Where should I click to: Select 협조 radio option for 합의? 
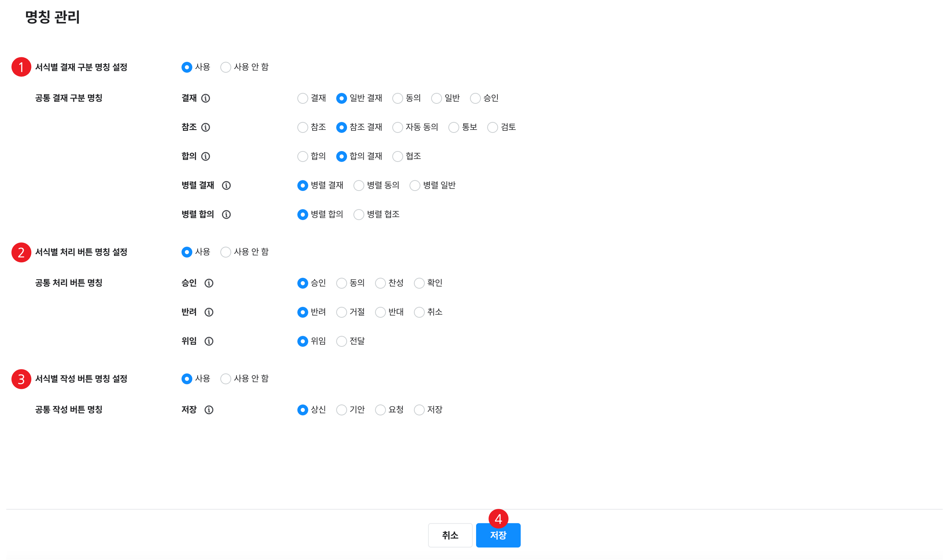tap(398, 157)
